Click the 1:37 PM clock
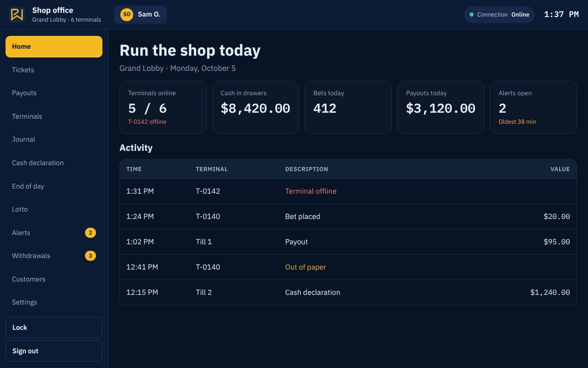 (561, 14)
